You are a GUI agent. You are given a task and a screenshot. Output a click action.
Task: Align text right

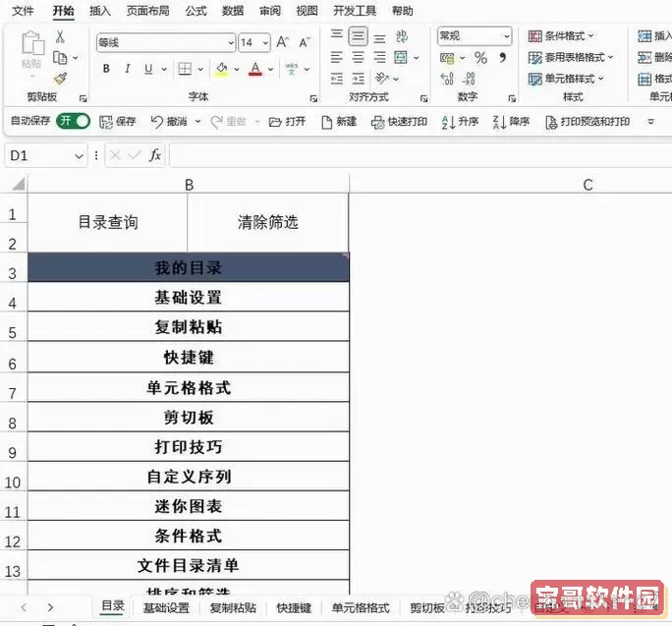pyautogui.click(x=379, y=57)
